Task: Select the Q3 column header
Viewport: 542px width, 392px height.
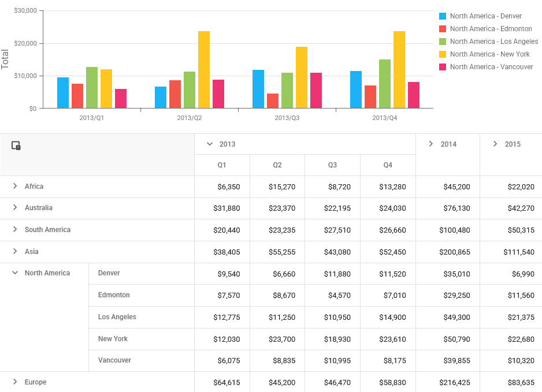Action: coord(332,165)
